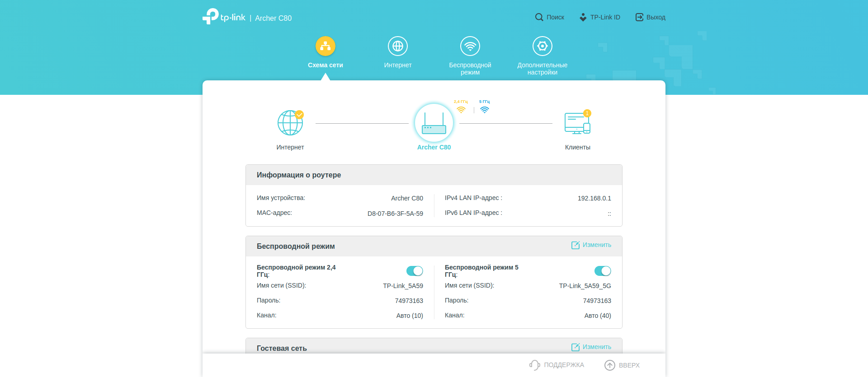Open the Интернет globe icon in navigation
This screenshot has width=868, height=377.
(x=397, y=46)
